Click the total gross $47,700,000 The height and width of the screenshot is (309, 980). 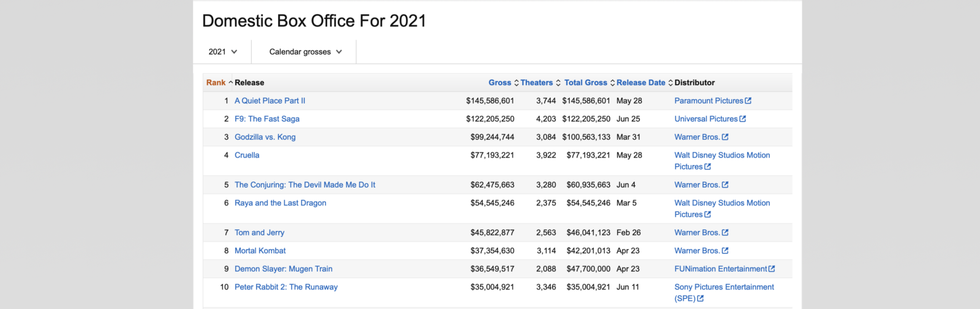point(589,269)
